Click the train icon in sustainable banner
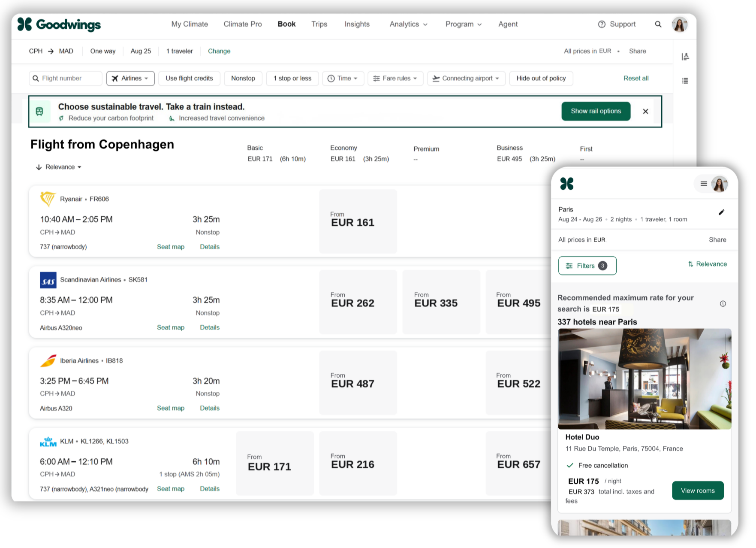This screenshot has height=548, width=756. [39, 112]
